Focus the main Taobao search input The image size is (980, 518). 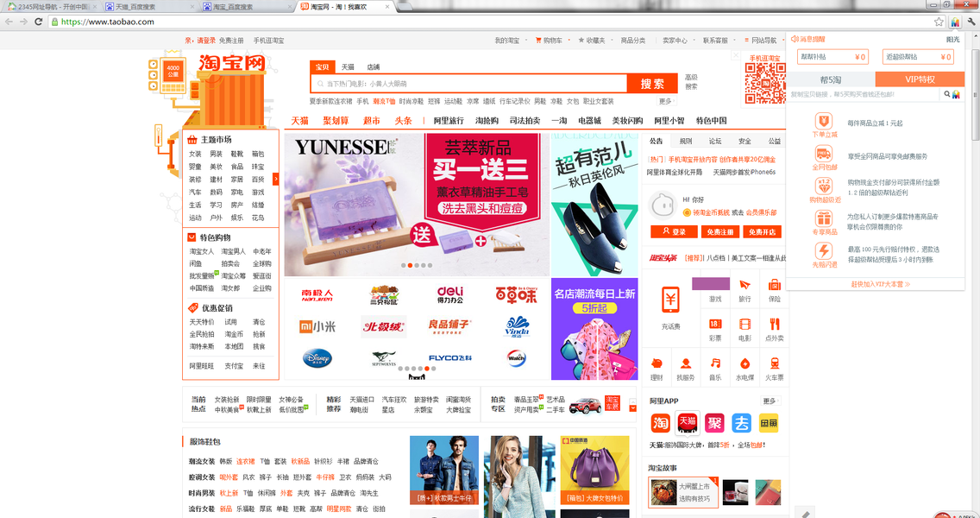coord(468,84)
